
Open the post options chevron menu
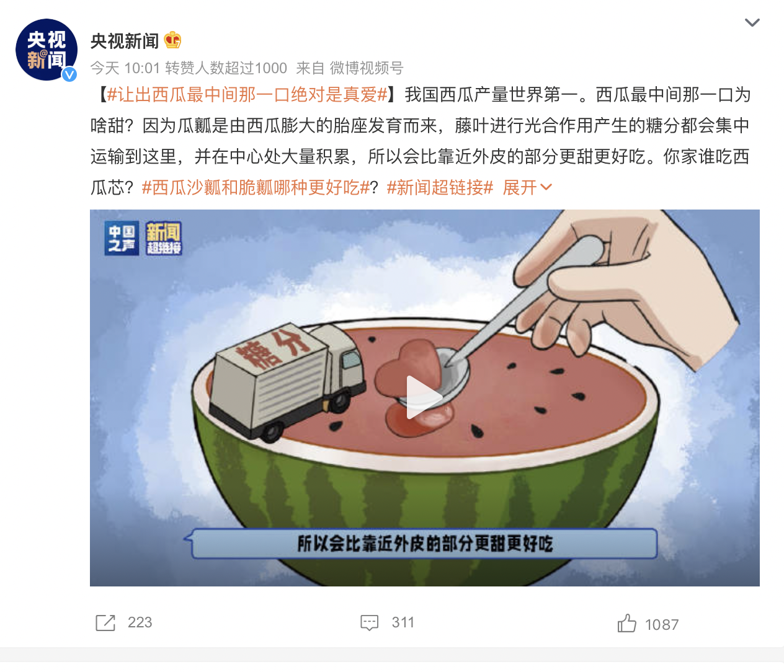(752, 23)
